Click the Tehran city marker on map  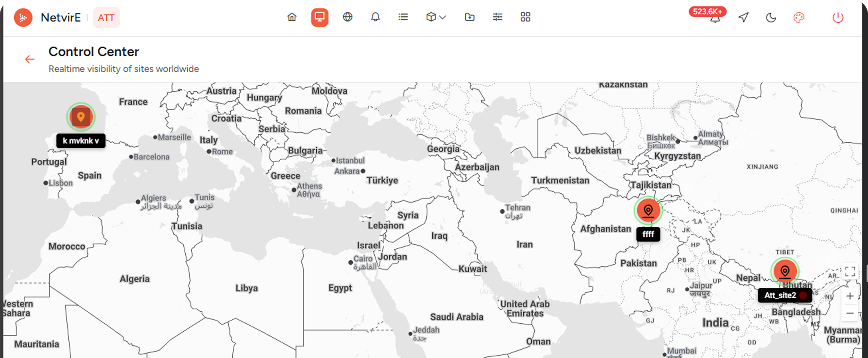[502, 211]
